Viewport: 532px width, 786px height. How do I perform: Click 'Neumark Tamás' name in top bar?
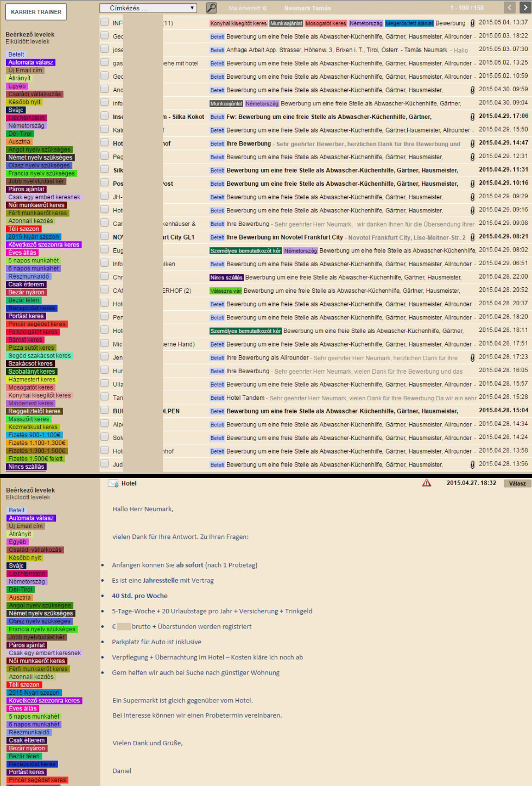(x=307, y=8)
